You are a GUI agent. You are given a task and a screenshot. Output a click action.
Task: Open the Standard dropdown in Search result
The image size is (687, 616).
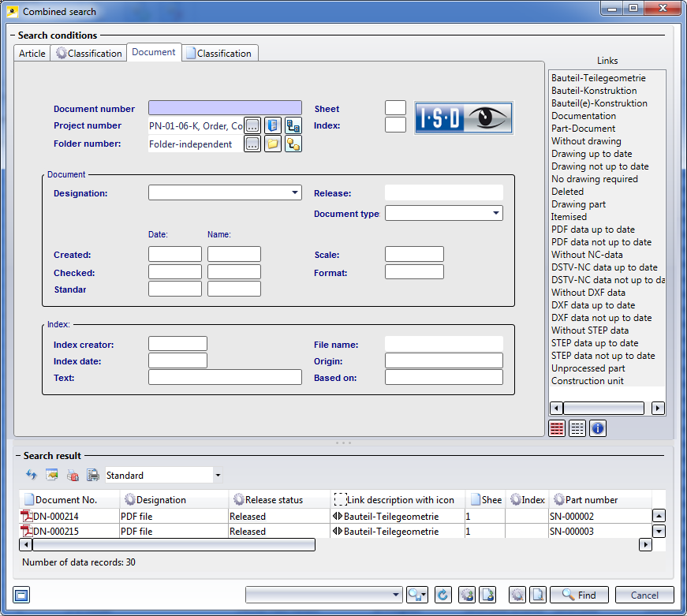coord(218,476)
